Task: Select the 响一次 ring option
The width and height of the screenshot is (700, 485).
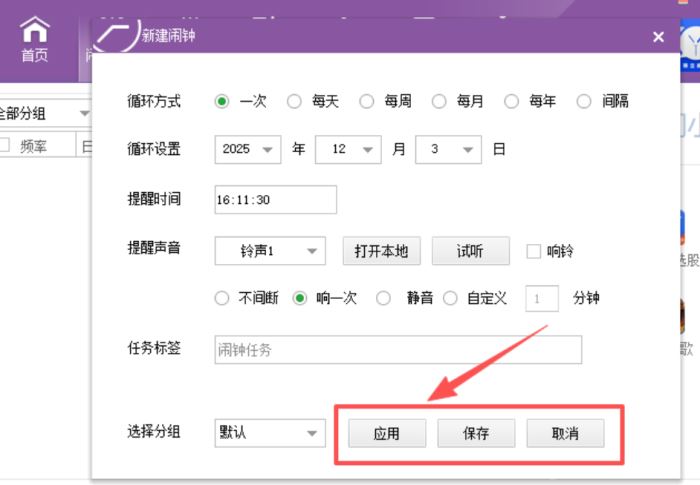Action: 300,298
